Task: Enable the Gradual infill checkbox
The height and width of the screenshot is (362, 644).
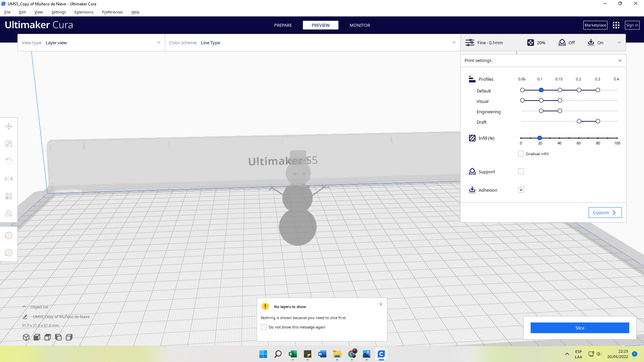Action: point(521,154)
